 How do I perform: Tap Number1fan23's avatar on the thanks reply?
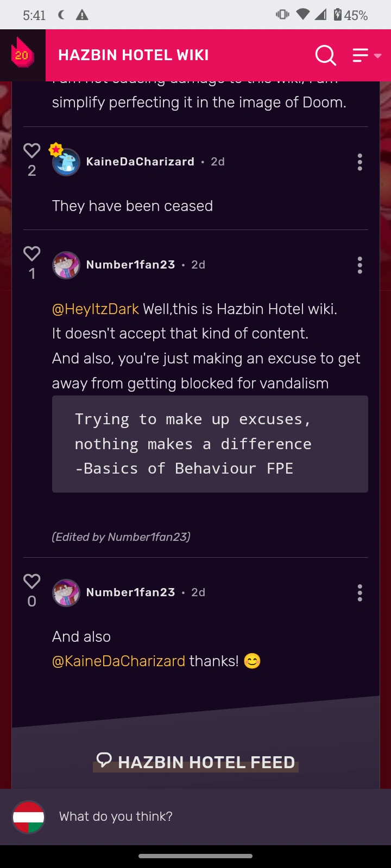tap(66, 592)
